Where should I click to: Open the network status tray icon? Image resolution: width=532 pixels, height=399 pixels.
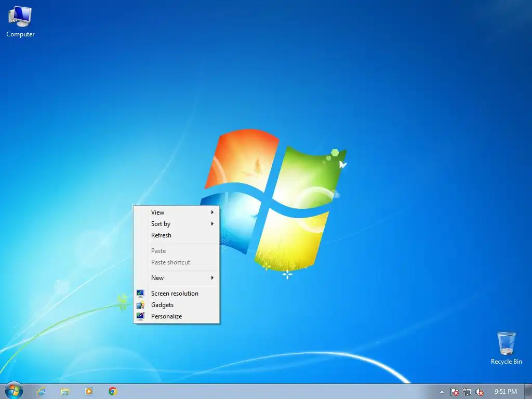[467, 392]
